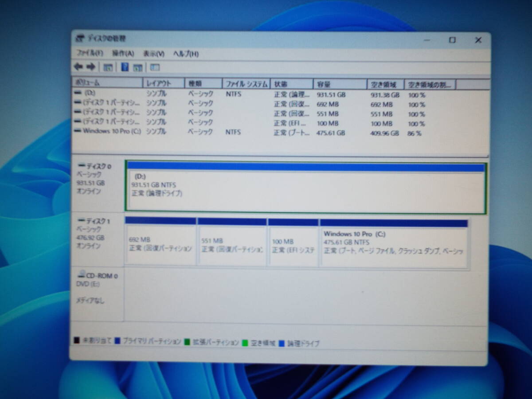Toggle the console tree toolbar icon after Forward
The height and width of the screenshot is (399, 532).
(x=108, y=67)
